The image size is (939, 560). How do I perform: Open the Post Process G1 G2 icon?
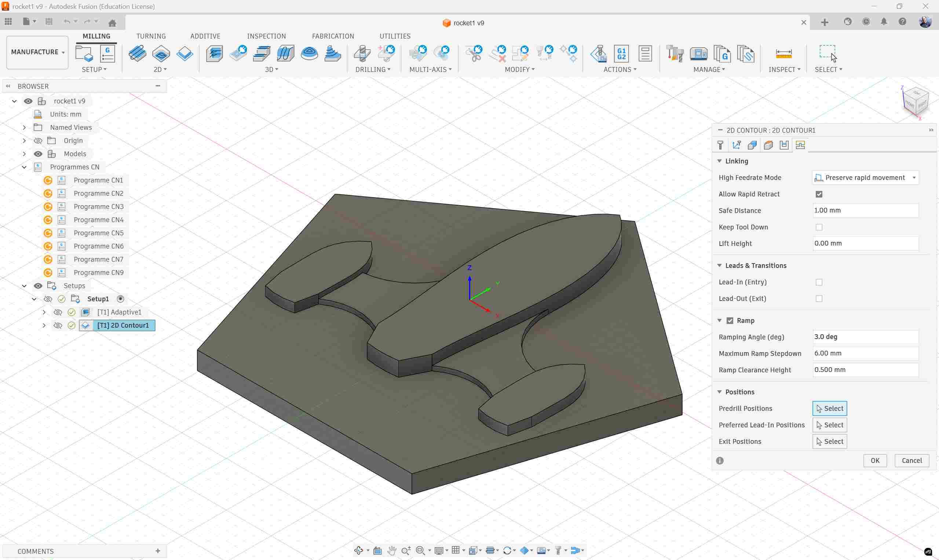point(621,53)
